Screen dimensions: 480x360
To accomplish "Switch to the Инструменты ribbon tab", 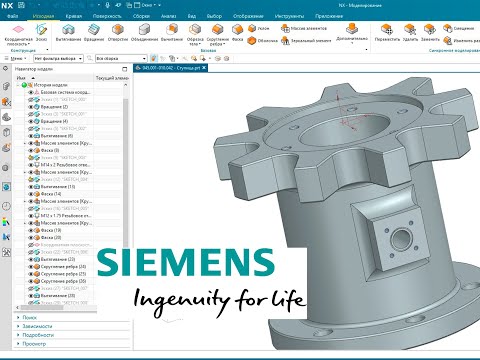I will point(289,16).
